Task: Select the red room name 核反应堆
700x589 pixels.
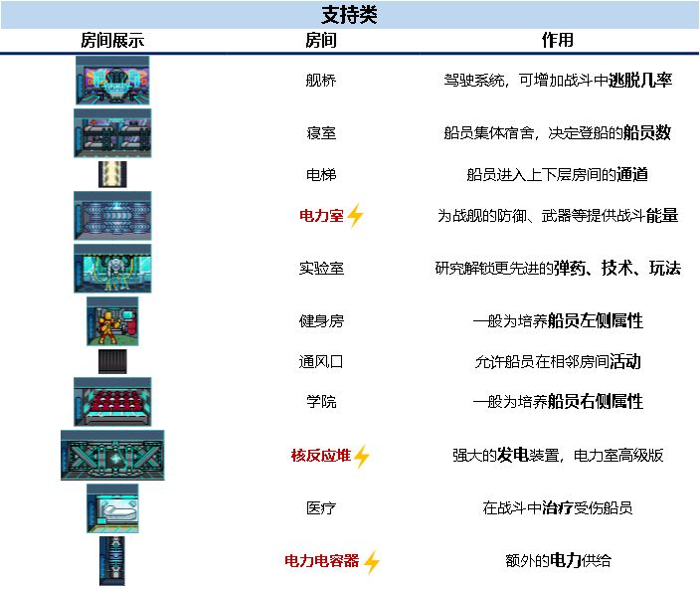Action: [x=321, y=456]
